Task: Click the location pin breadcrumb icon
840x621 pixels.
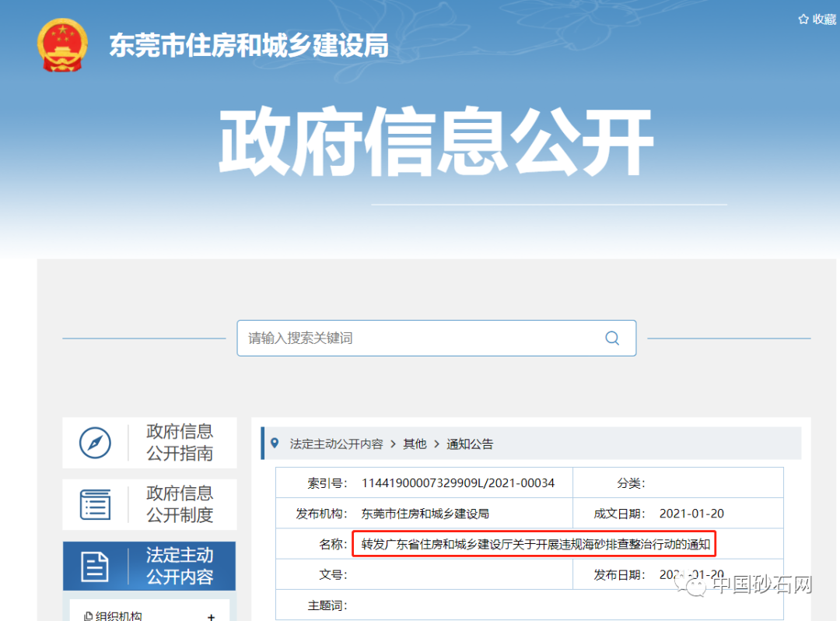Action: pyautogui.click(x=274, y=444)
